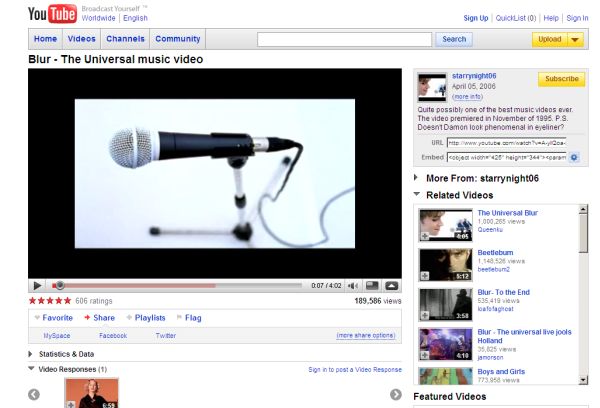The height and width of the screenshot is (408, 600).
Task: Change language via English link
Action: point(135,18)
